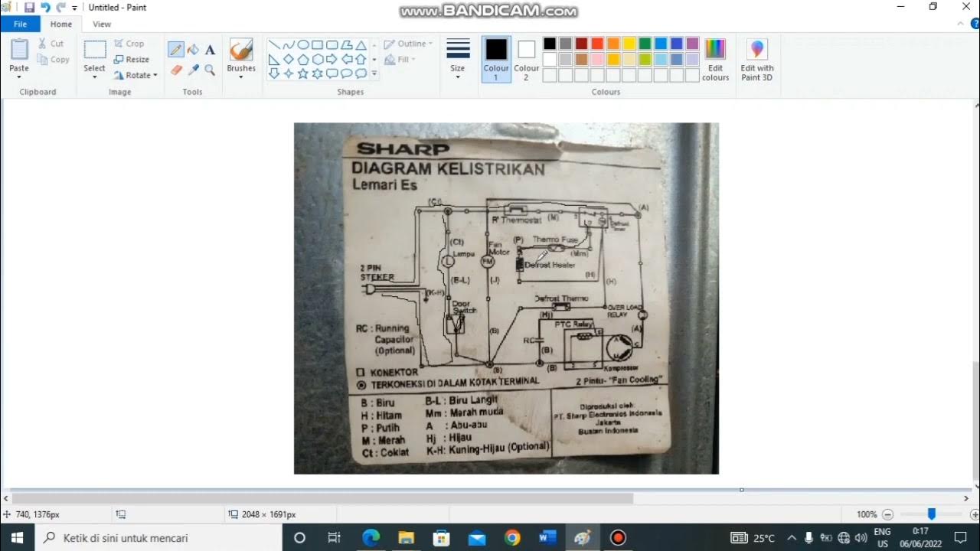The width and height of the screenshot is (980, 551).
Task: Expand the Shapes gallery more arrow
Action: (374, 73)
